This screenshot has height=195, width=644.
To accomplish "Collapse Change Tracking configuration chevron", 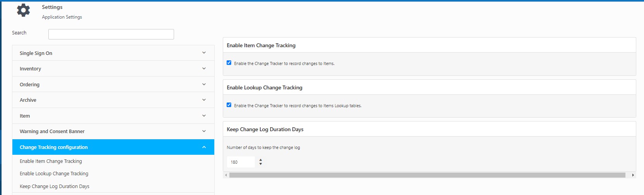I will 204,147.
